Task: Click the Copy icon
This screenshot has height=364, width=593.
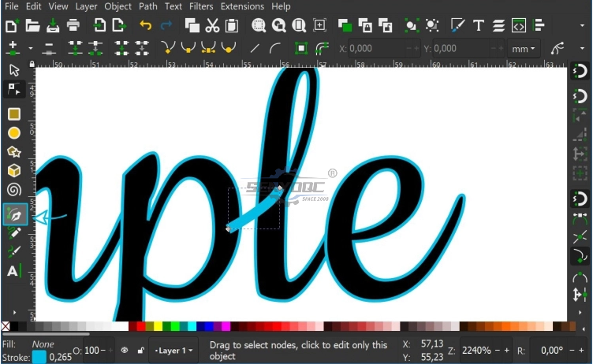Action: point(192,25)
